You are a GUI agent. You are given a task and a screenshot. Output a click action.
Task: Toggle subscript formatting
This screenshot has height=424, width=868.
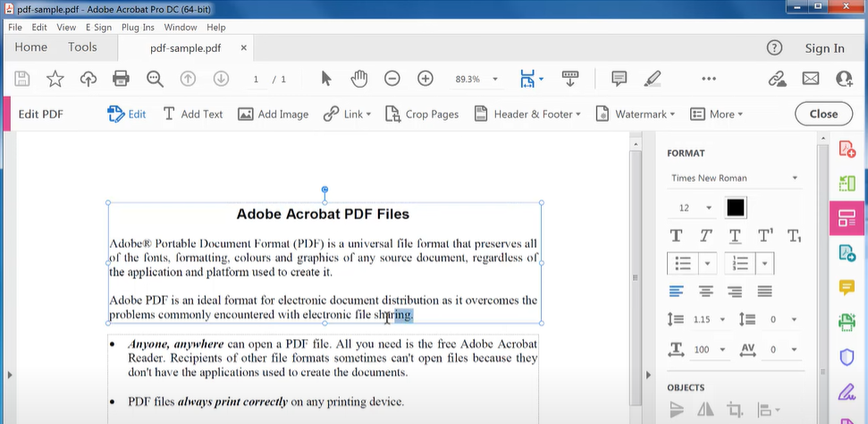coord(795,235)
